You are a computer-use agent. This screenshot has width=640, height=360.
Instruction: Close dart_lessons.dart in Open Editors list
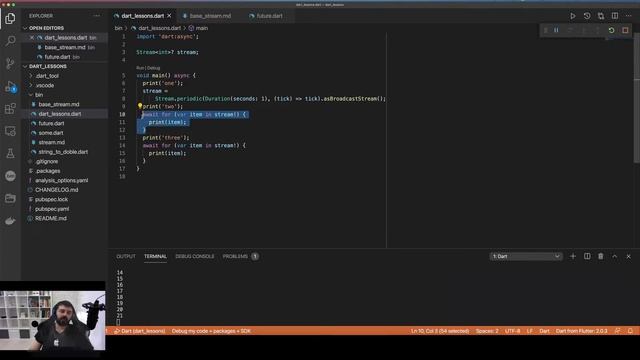(x=32, y=38)
